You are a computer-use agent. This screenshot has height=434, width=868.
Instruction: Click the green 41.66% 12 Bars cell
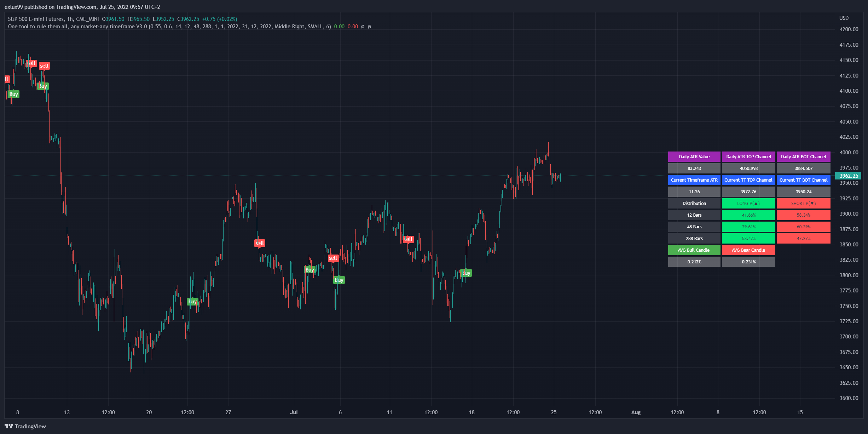tap(748, 215)
